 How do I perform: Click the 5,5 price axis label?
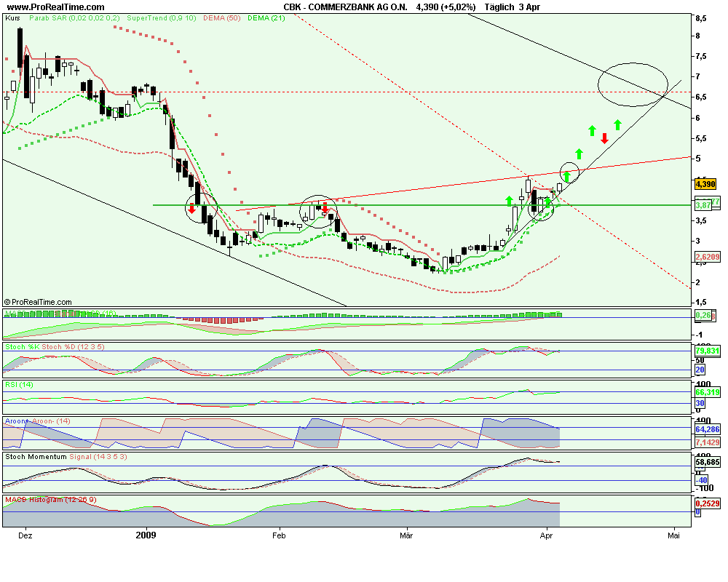coord(701,139)
